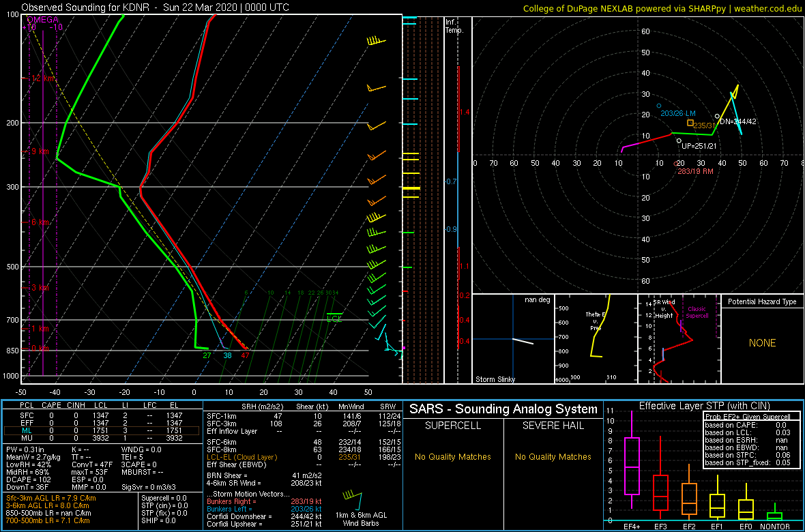
Task: Click the based on STPC: 0.06 line
Action: coord(749,456)
